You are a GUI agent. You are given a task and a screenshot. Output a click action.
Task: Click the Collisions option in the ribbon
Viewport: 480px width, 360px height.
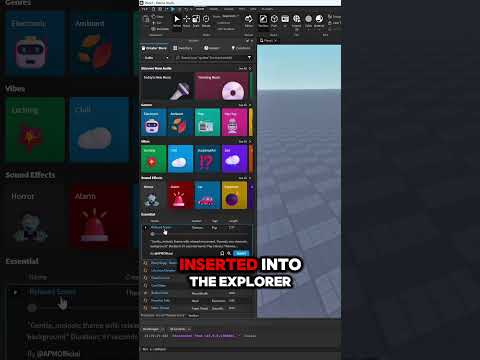tap(224, 23)
